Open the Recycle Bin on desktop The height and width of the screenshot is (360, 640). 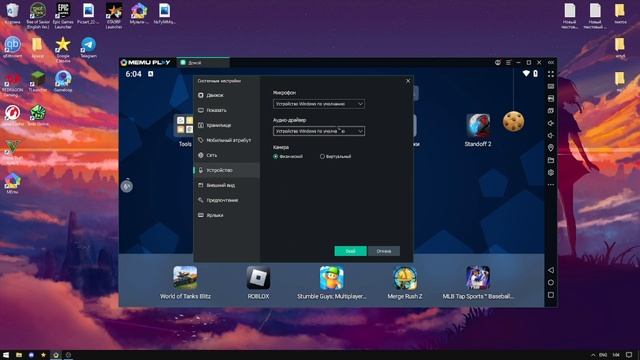point(12,14)
